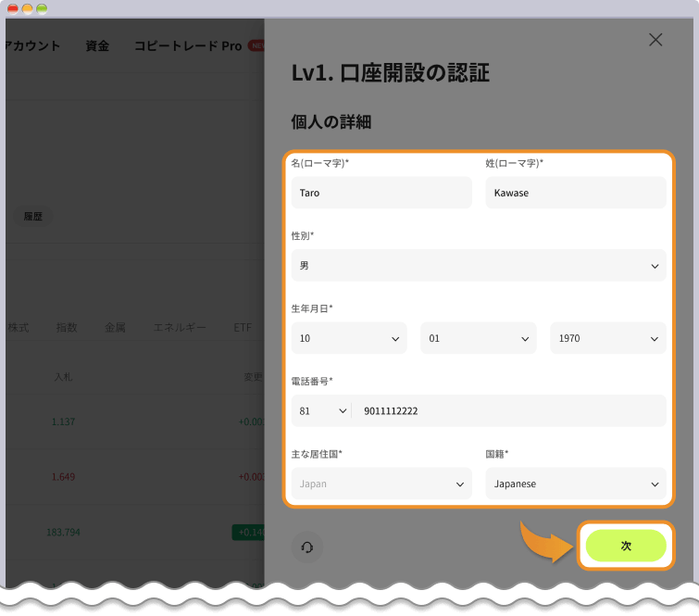699x616 pixels.
Task: Click the bid price 1.137
Action: point(63,421)
